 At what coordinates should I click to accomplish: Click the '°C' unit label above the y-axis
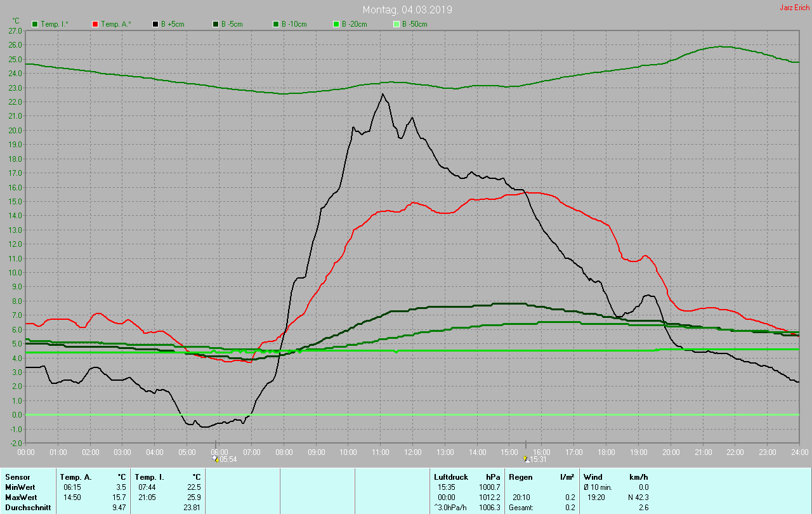coord(16,21)
